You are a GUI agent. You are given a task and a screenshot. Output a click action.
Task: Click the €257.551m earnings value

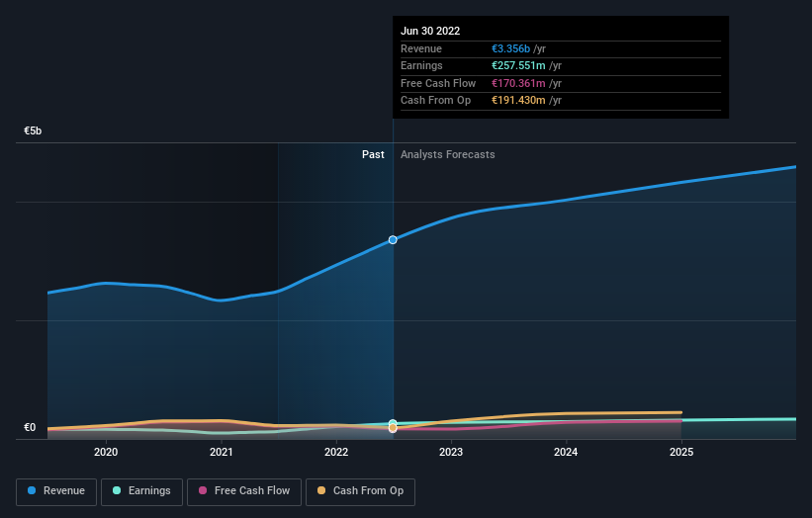tap(518, 65)
